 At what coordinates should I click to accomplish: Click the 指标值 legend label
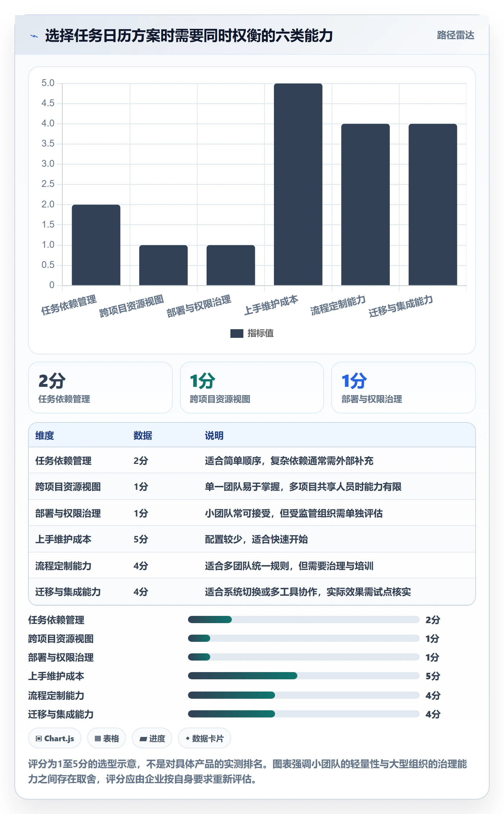pos(261,334)
